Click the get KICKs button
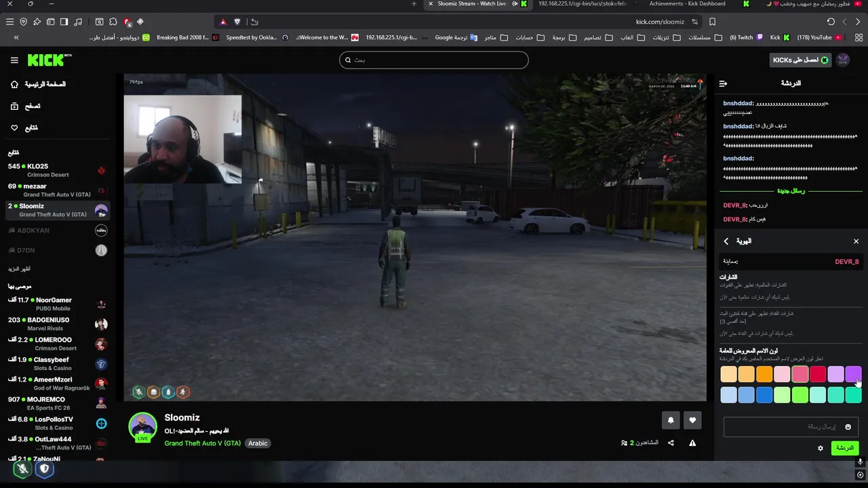This screenshot has height=488, width=868. click(800, 60)
